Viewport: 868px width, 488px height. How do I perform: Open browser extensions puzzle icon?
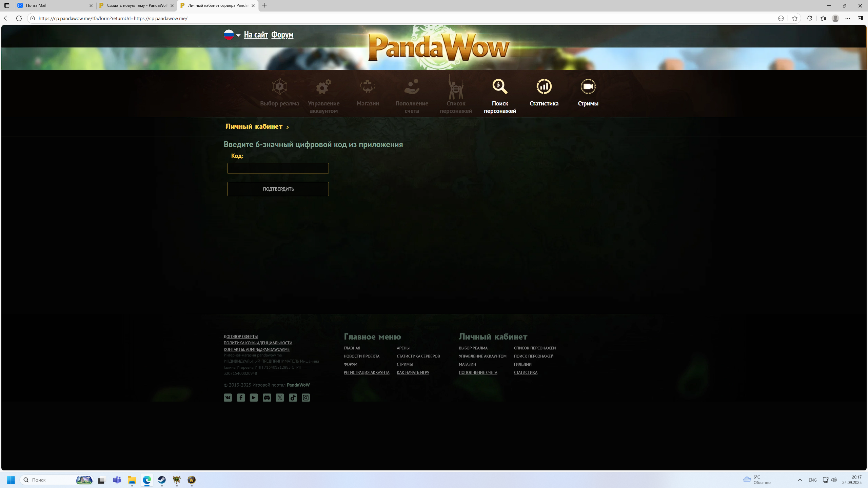(x=809, y=18)
